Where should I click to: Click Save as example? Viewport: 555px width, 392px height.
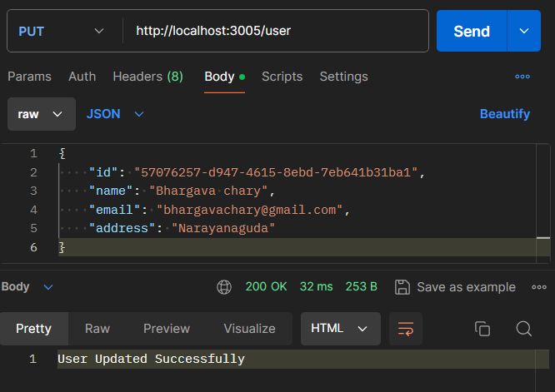click(455, 287)
